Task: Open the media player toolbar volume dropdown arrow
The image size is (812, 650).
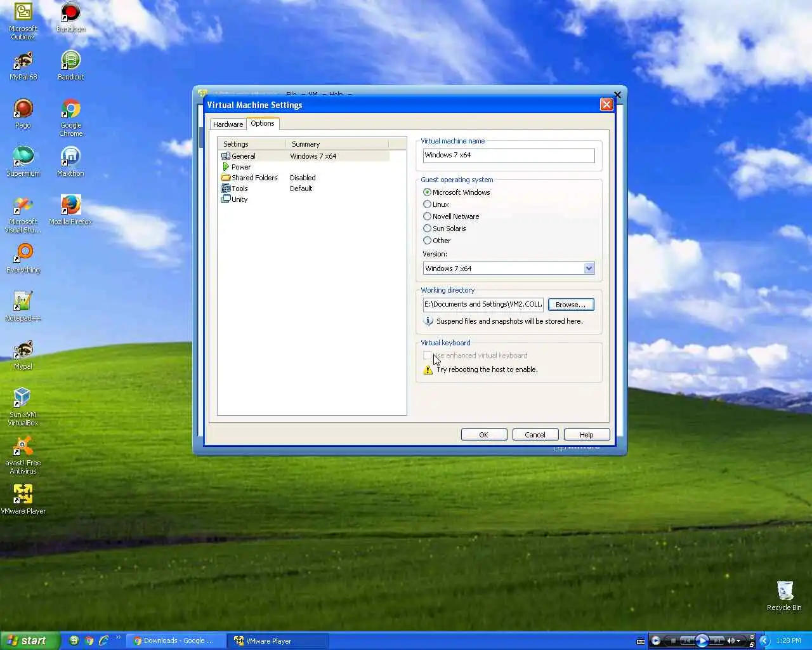Action: (738, 641)
